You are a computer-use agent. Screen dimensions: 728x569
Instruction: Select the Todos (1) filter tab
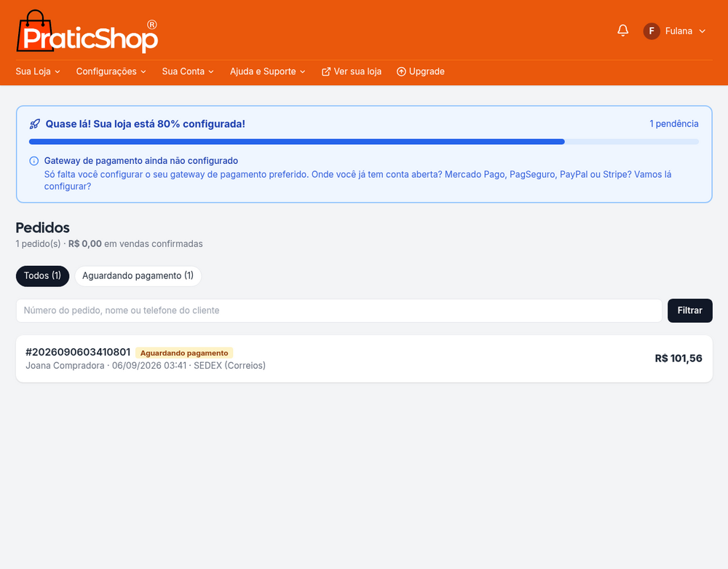[42, 276]
